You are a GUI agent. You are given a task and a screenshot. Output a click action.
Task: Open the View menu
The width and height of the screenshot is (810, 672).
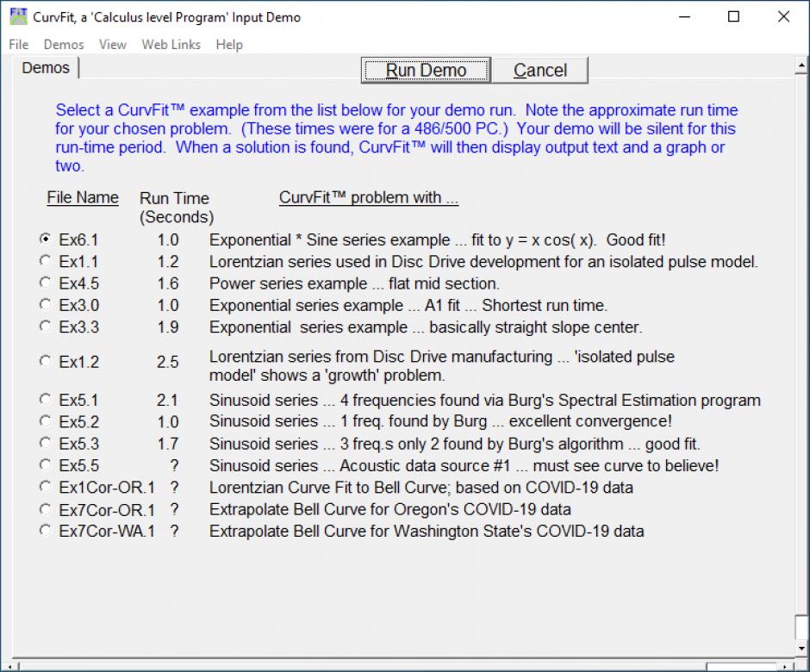(113, 45)
